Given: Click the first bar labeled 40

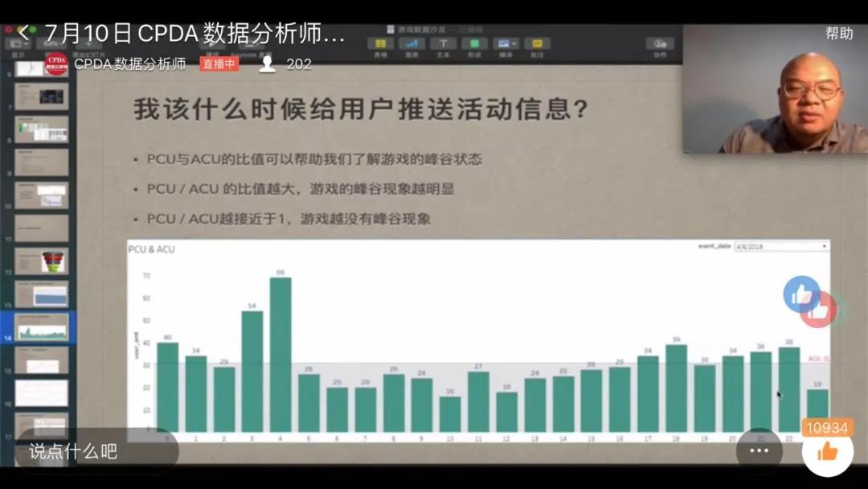Looking at the screenshot, I should [168, 387].
